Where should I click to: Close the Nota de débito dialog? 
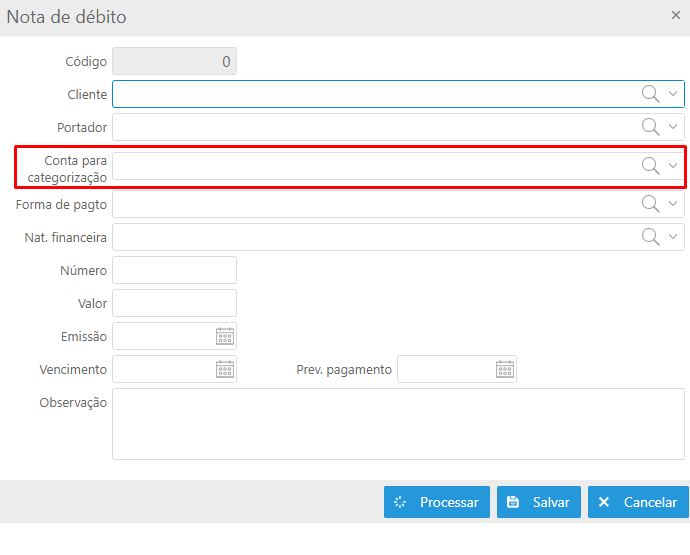pyautogui.click(x=676, y=15)
